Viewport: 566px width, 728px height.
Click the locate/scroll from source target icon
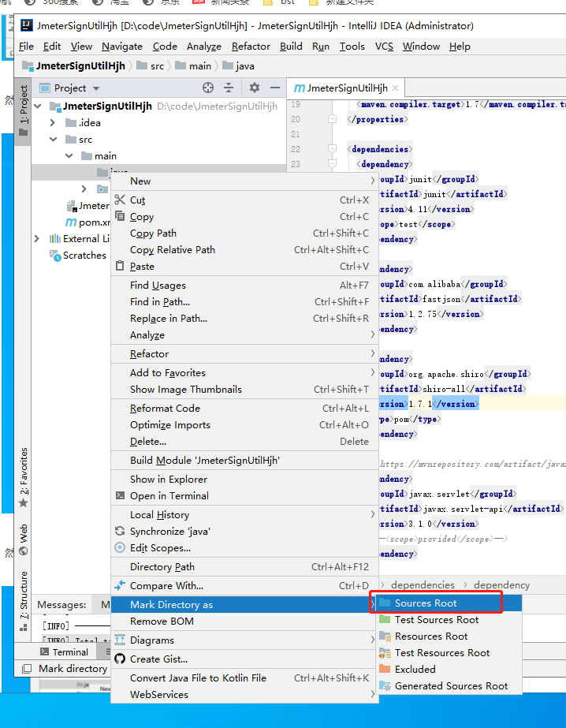[208, 88]
